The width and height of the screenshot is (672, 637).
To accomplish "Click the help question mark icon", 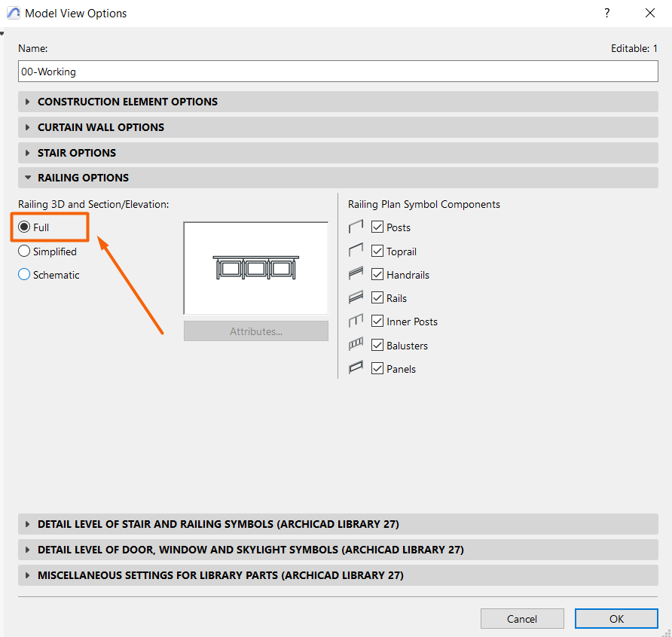I will tap(606, 13).
